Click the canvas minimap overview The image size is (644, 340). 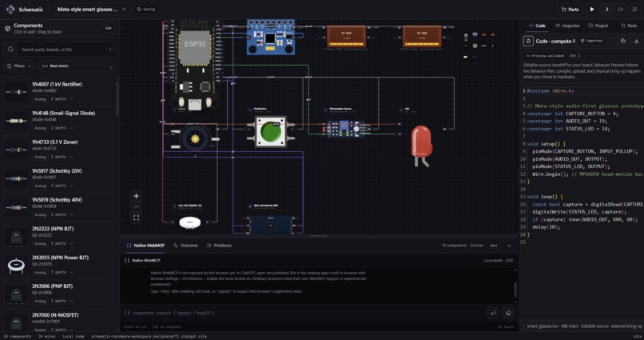coord(479,46)
